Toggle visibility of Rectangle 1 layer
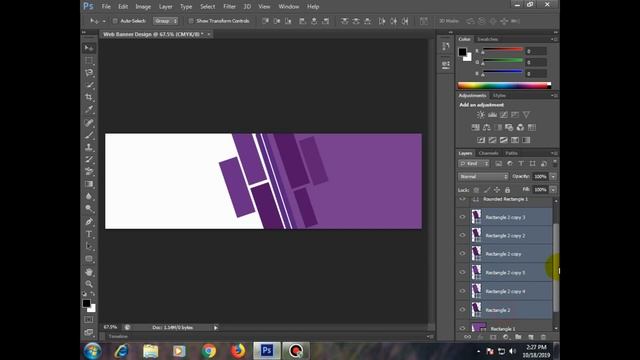640x360 pixels. tap(462, 328)
